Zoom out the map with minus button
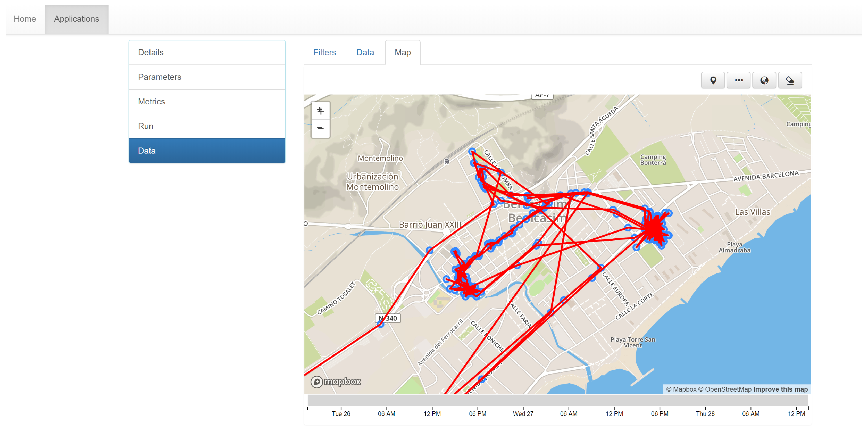The height and width of the screenshot is (431, 868). pos(320,128)
